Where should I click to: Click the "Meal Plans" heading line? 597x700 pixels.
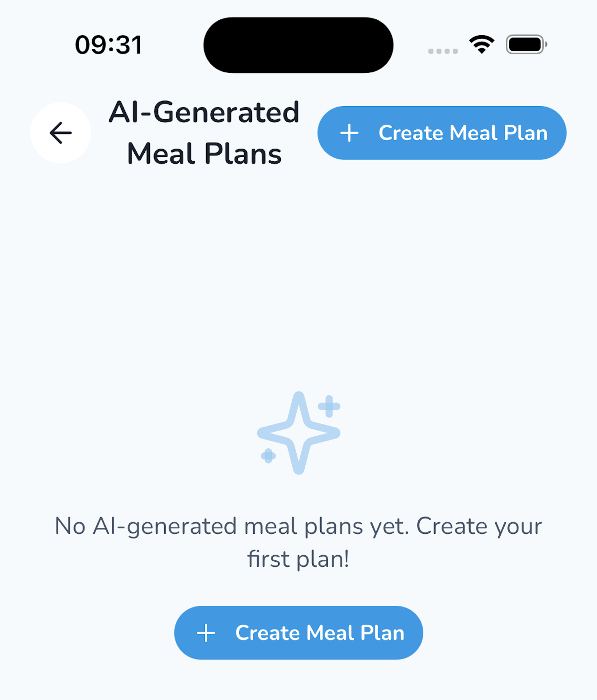[x=204, y=154]
